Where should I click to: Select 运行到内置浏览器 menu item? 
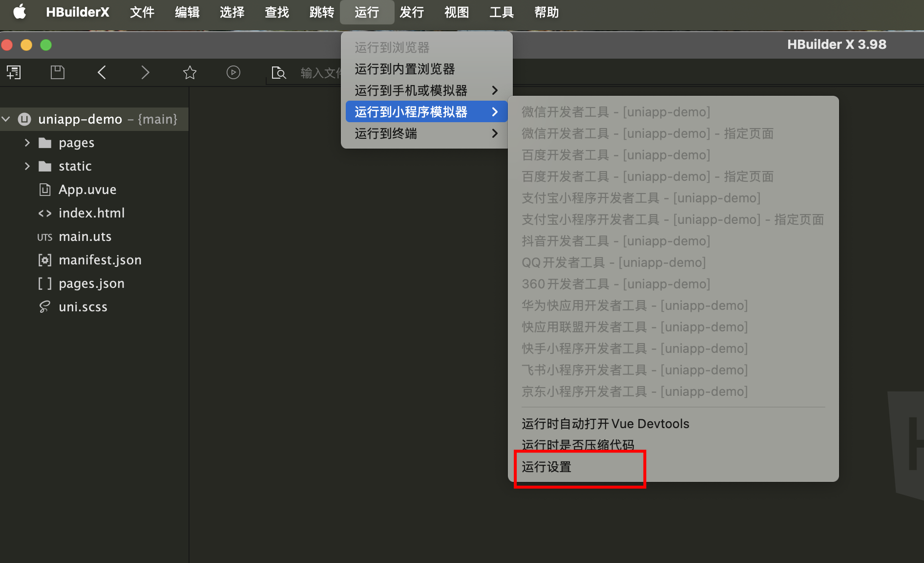coord(405,69)
